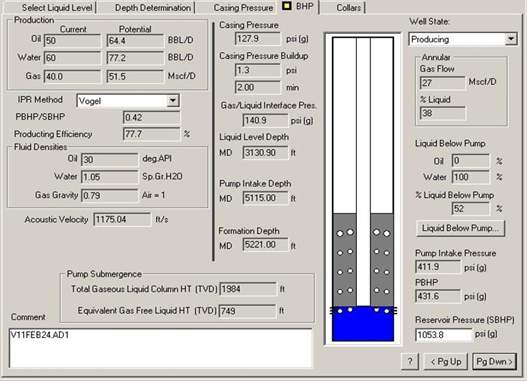Click the Formation Depth MD field

coord(265,245)
